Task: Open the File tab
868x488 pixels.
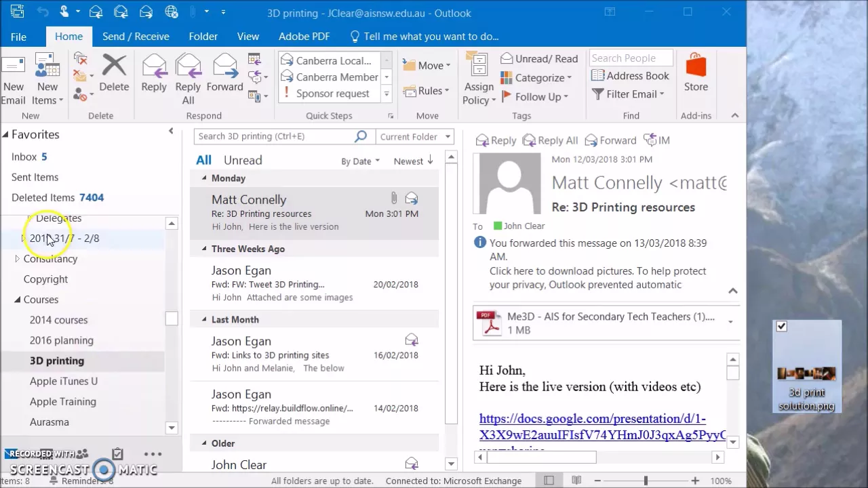Action: 18,37
